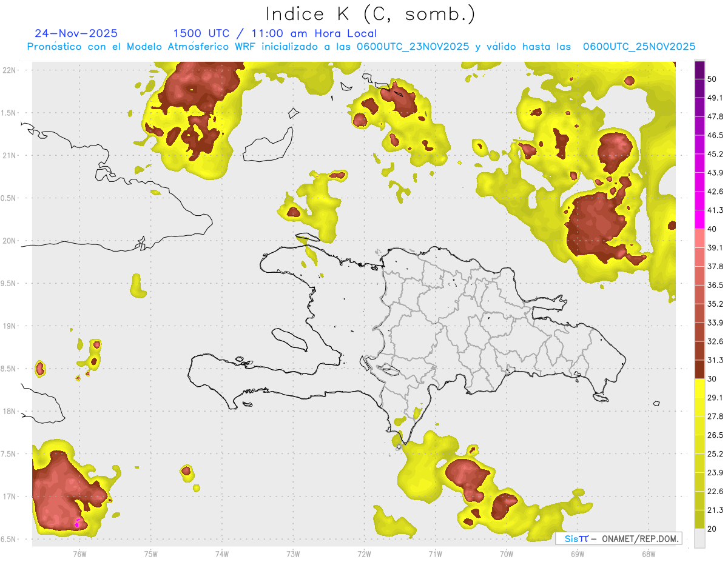Click the colorbar value '26.5'
Viewport: 728px width, 562px height.
coord(715,435)
